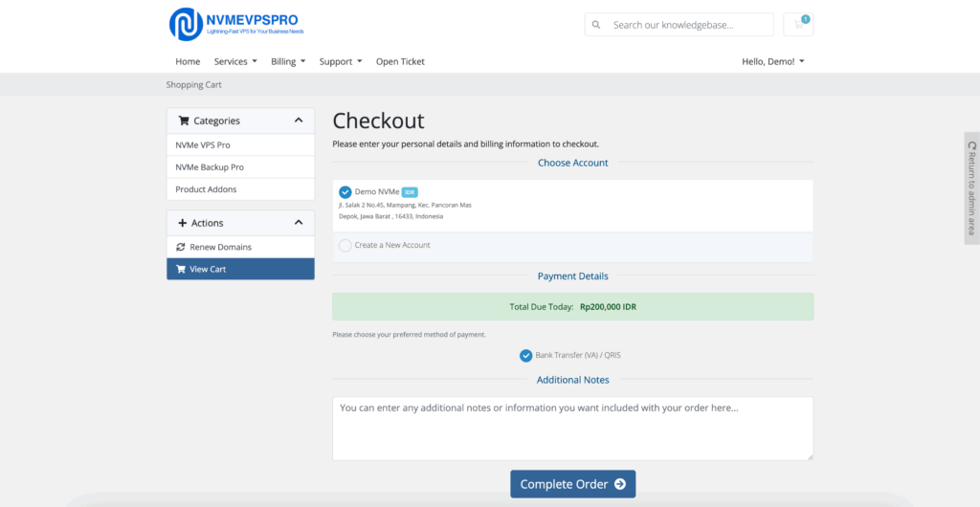Click the search magnifier icon
980x507 pixels.
point(596,25)
